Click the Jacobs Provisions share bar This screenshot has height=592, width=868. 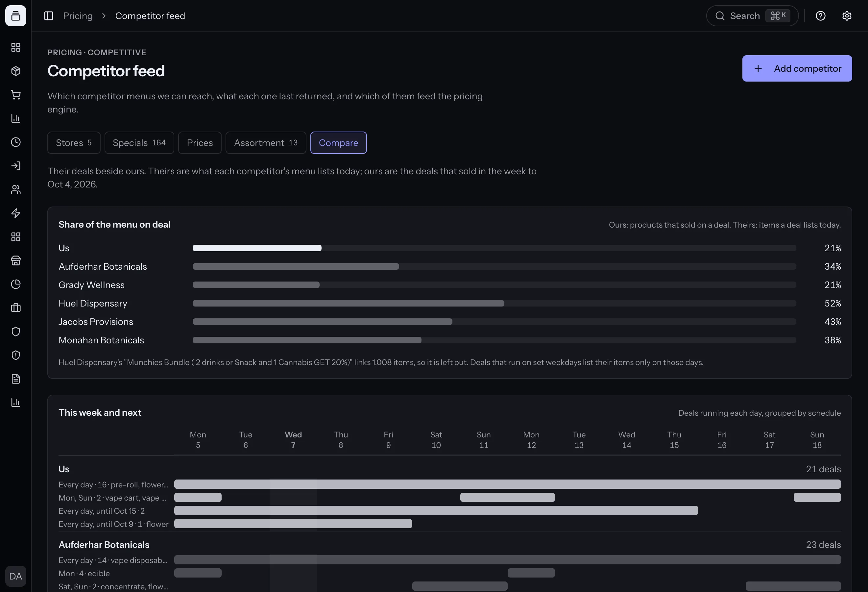point(494,322)
